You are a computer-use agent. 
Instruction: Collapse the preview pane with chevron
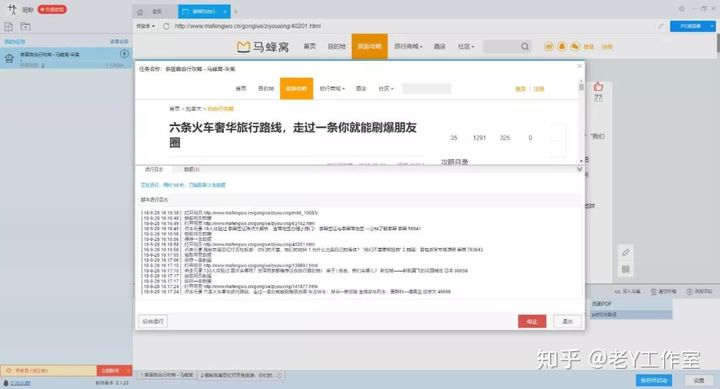pyautogui.click(x=579, y=169)
